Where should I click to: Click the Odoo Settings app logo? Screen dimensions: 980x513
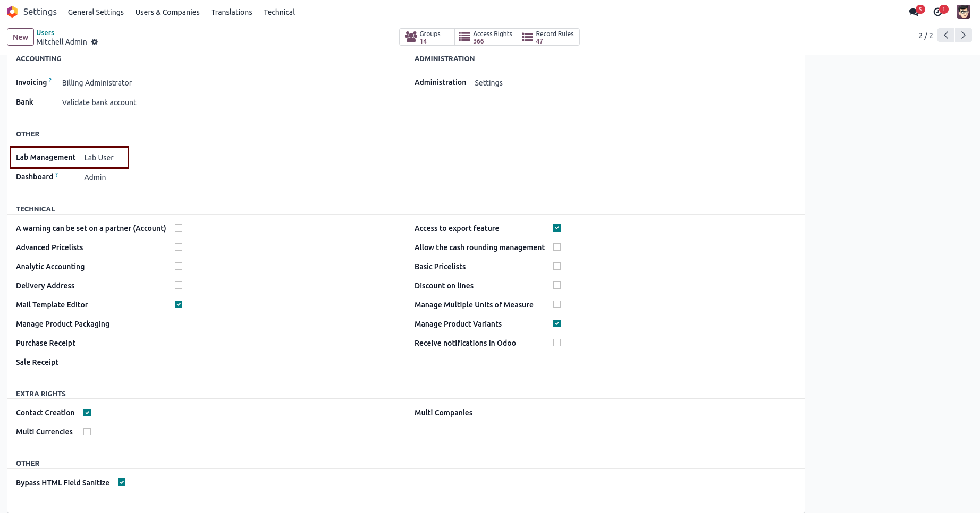point(12,12)
